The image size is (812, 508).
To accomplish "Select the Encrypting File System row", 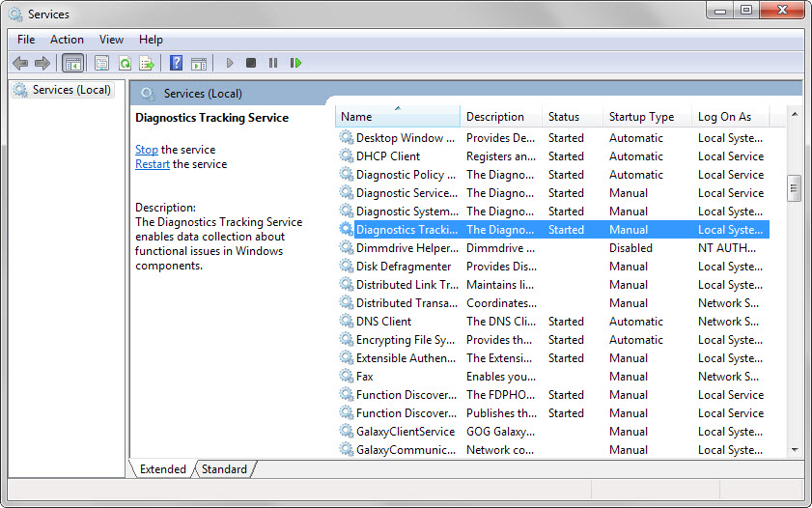I will (x=553, y=340).
